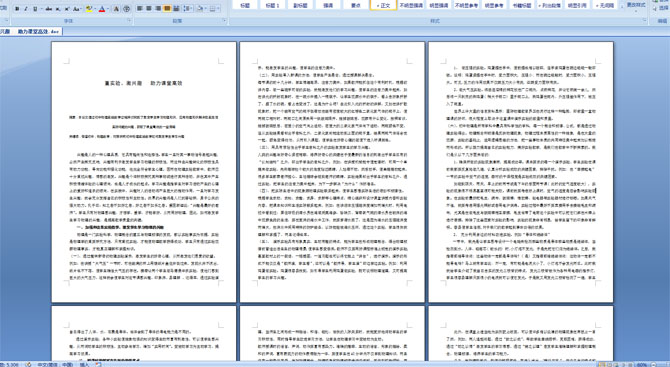Apply yellow text highlight color

coord(89,9)
